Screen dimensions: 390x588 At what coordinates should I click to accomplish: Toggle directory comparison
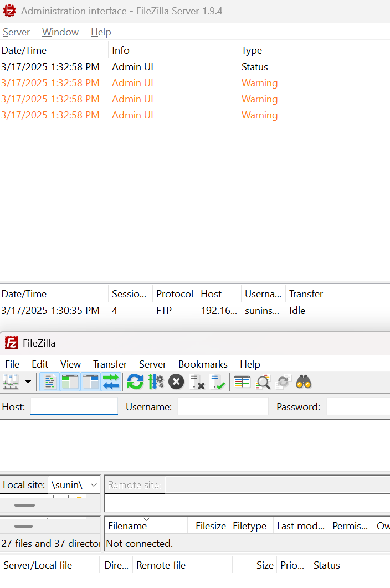coord(263,382)
